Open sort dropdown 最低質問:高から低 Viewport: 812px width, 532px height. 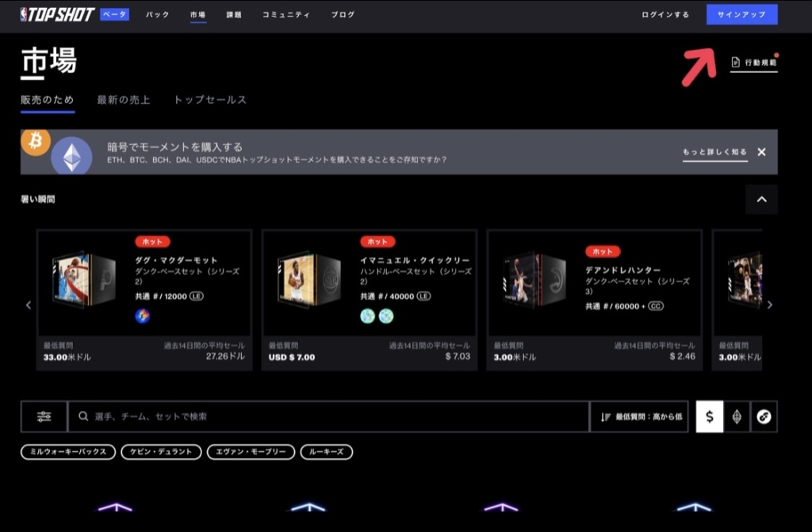tap(640, 416)
